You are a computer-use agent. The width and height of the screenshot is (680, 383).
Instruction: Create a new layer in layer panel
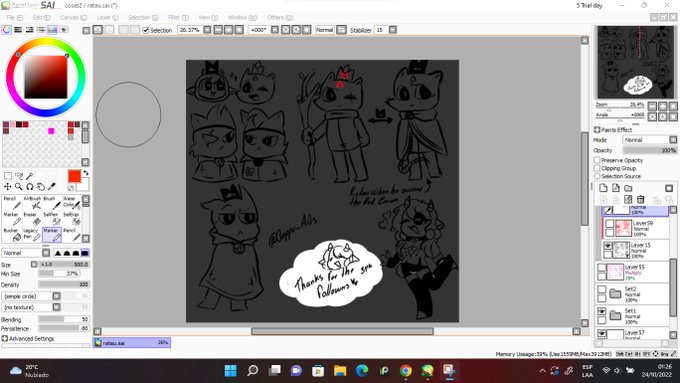point(603,188)
